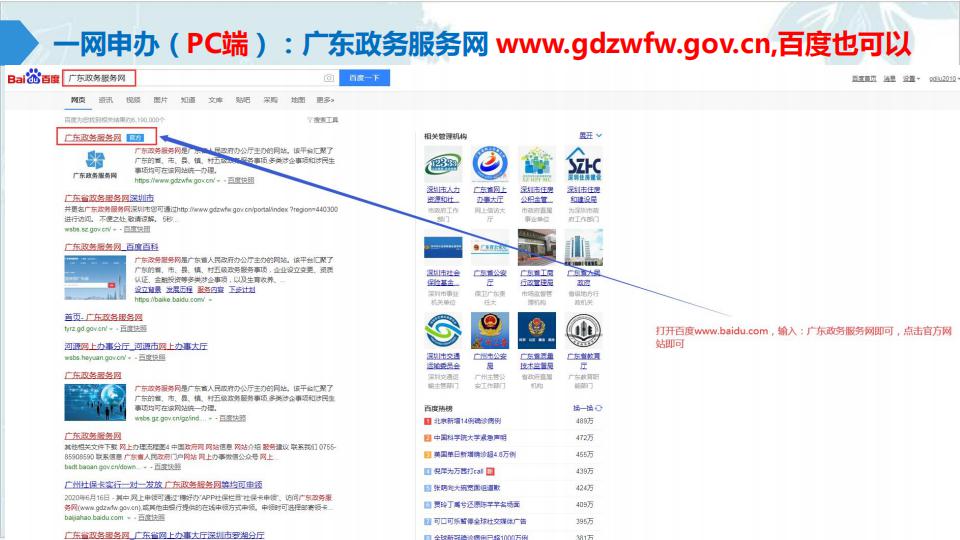960x540 pixels.
Task: Open the hot badge beside 倪萍为万茜打call
Action: click(490, 471)
